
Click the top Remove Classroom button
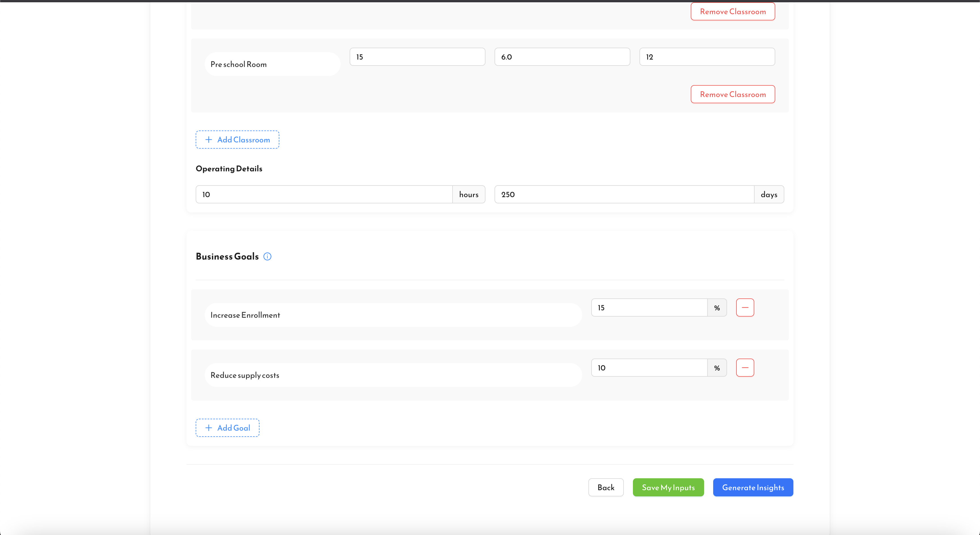(732, 11)
